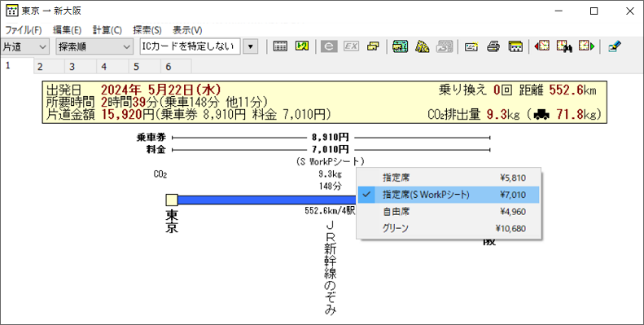Click the grayed 'e' toolbar icon
This screenshot has width=644, height=325.
[329, 46]
